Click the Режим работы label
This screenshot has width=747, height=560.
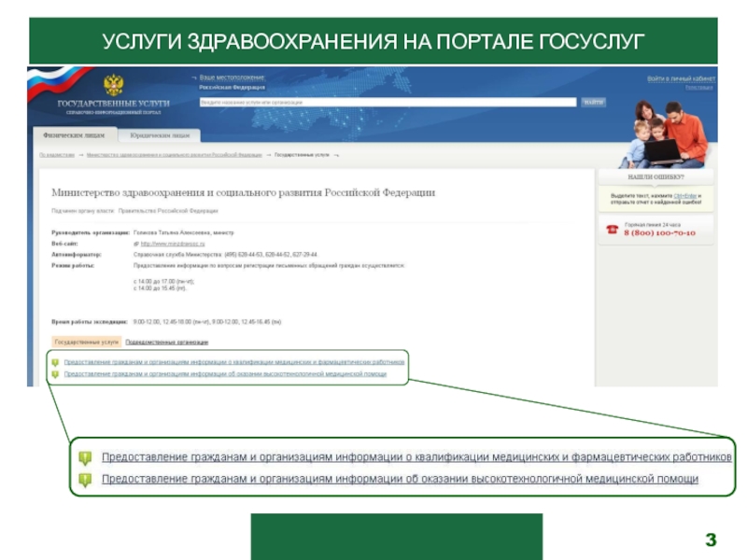click(x=73, y=266)
